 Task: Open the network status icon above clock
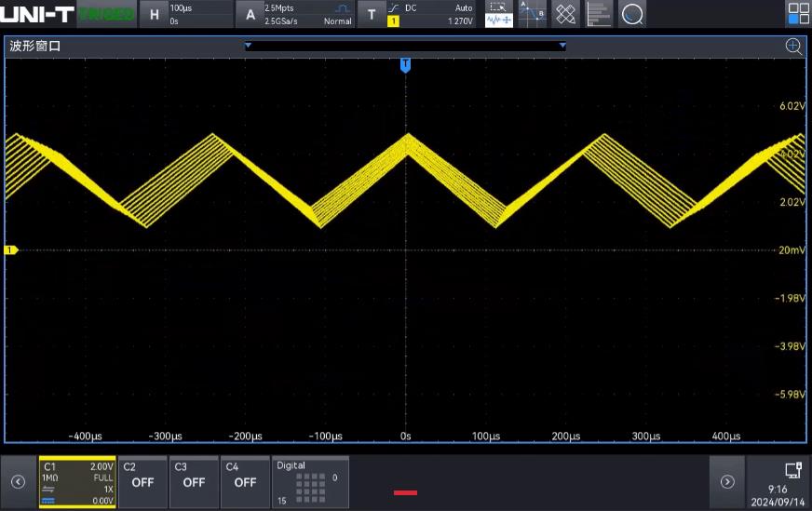[792, 470]
